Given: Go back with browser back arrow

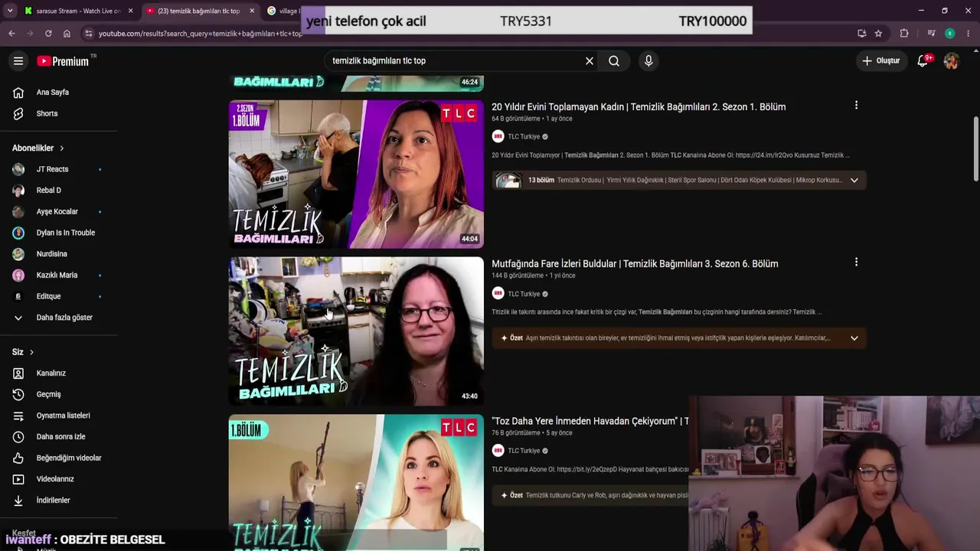Looking at the screenshot, I should pyautogui.click(x=11, y=34).
